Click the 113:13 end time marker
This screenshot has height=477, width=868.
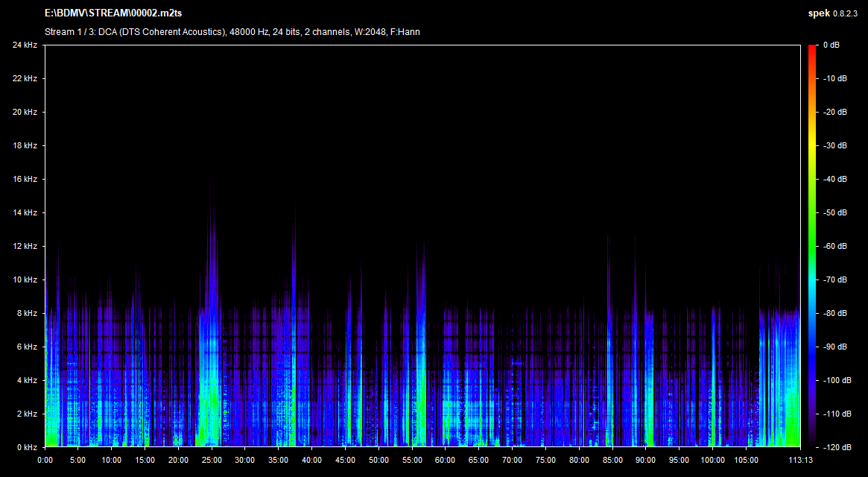tap(799, 460)
